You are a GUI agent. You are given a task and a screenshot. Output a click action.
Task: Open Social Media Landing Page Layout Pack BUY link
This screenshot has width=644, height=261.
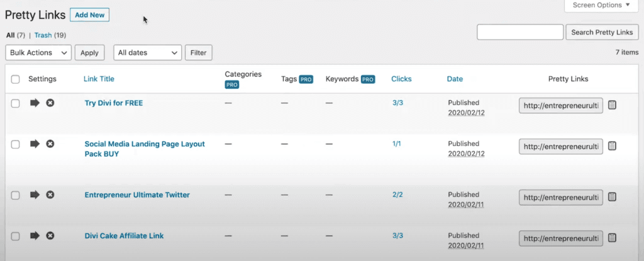[145, 149]
